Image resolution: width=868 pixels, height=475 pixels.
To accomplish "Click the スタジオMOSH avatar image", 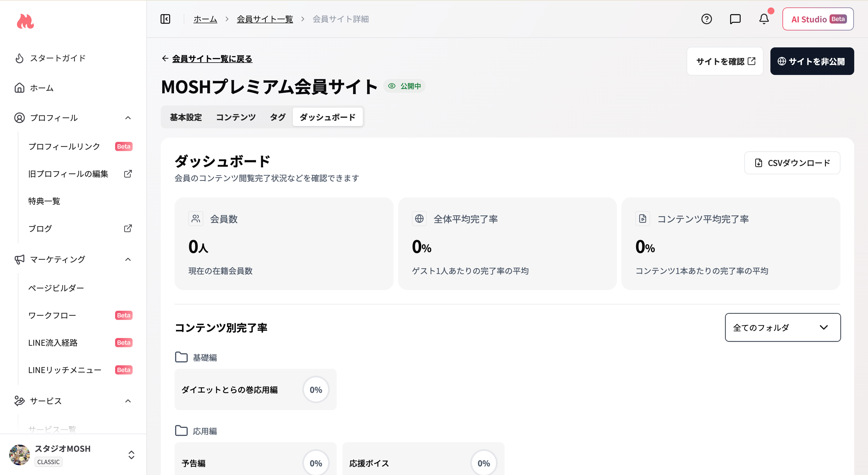I will coord(20,455).
